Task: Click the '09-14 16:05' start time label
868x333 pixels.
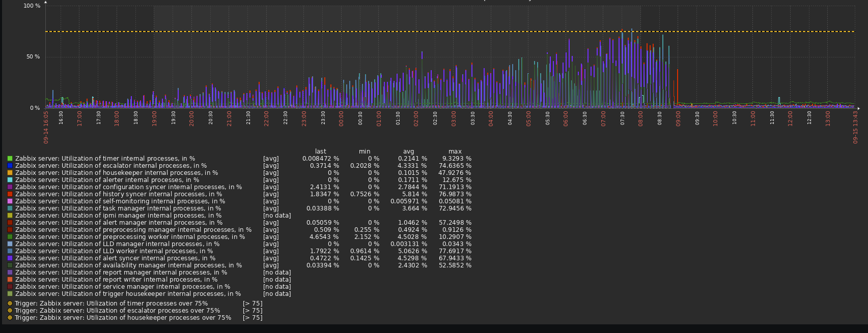Action: tap(46, 128)
